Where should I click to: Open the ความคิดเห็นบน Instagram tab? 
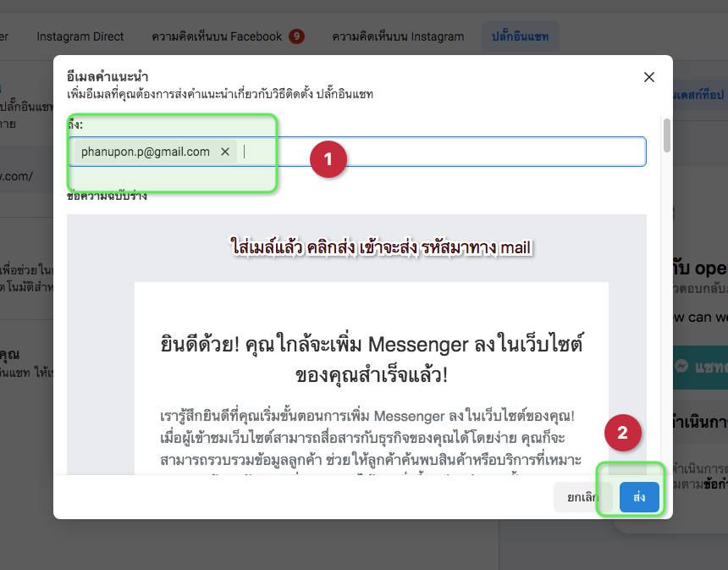[x=398, y=36]
